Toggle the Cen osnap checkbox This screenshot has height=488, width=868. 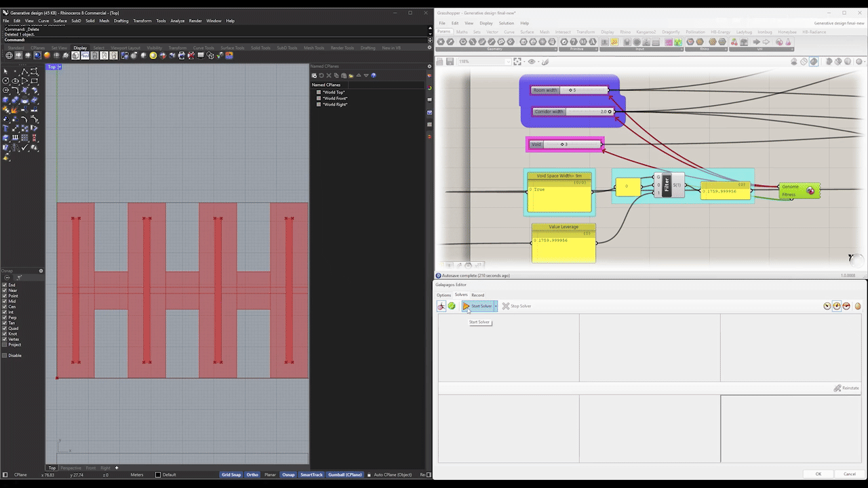click(x=5, y=307)
